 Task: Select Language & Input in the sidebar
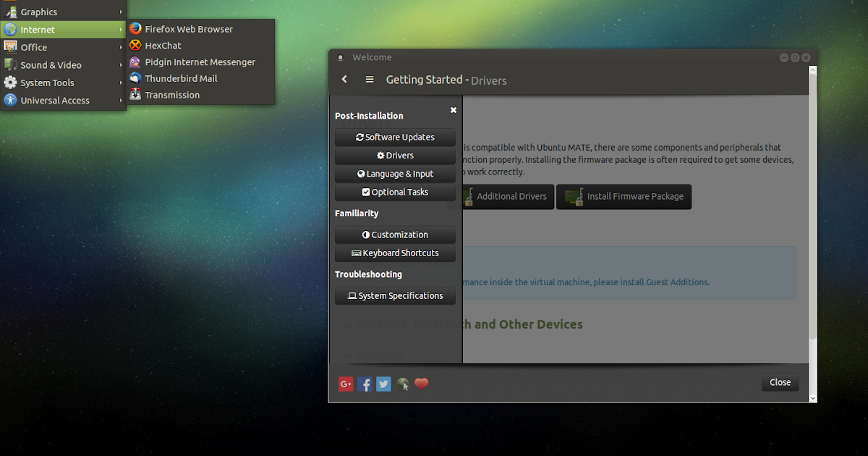point(395,174)
